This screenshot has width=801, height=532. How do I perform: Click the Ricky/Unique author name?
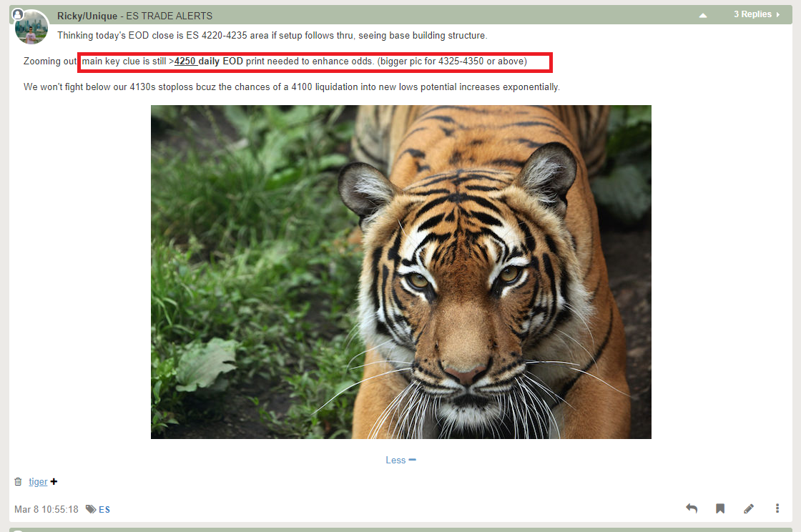tap(87, 16)
